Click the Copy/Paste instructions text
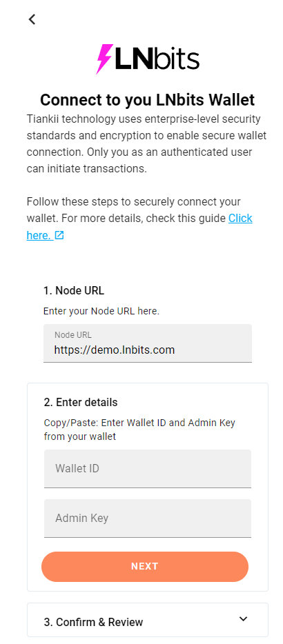The height and width of the screenshot is (644, 283). [139, 429]
